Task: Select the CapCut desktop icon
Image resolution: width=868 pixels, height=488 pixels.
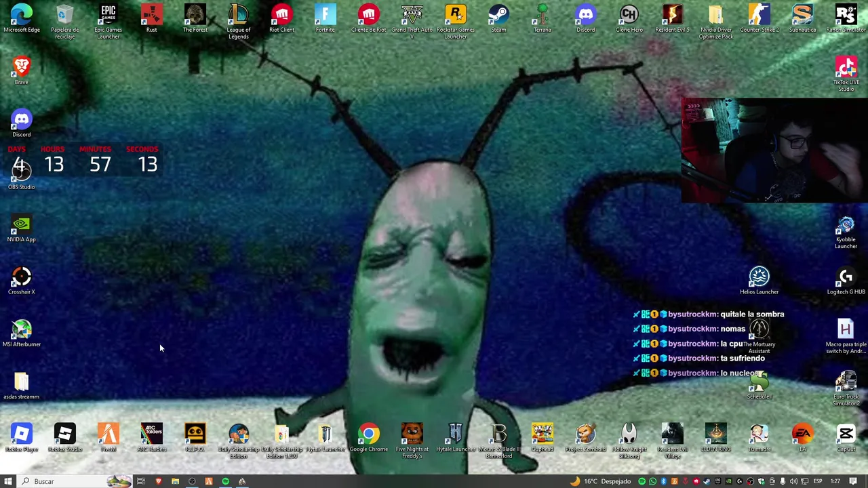Action: pyautogui.click(x=846, y=437)
